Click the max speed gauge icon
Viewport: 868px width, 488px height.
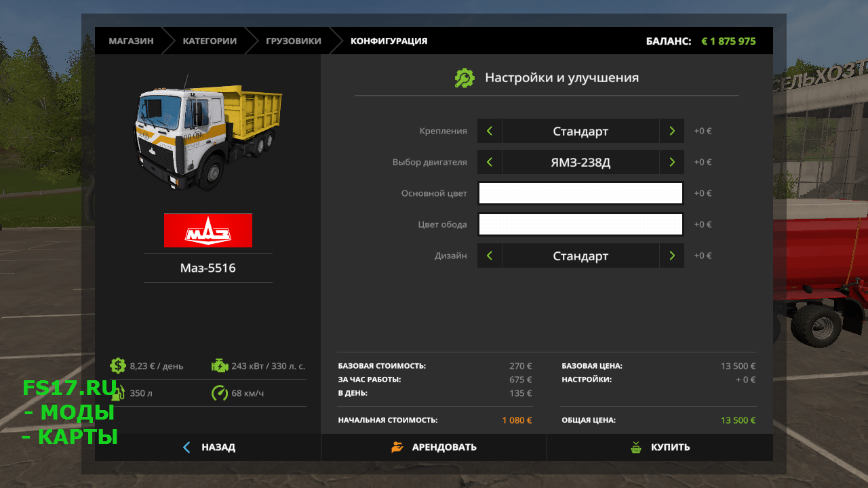220,393
